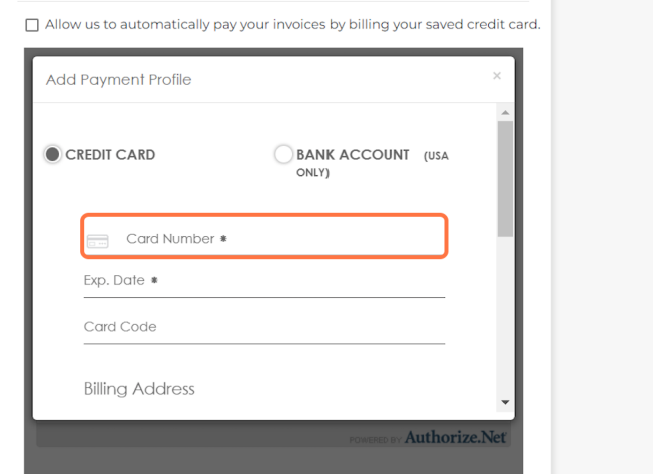This screenshot has width=654, height=474.
Task: Click the credit card icon in Card Number field
Action: (98, 241)
